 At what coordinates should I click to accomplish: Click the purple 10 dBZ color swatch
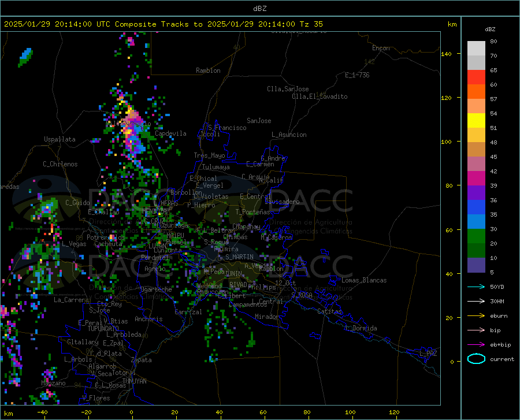[x=476, y=265]
